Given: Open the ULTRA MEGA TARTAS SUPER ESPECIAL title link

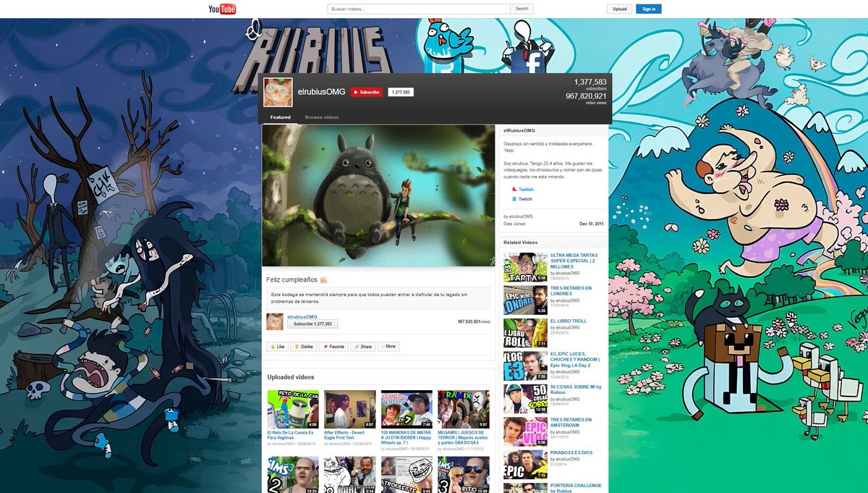Looking at the screenshot, I should click(576, 261).
